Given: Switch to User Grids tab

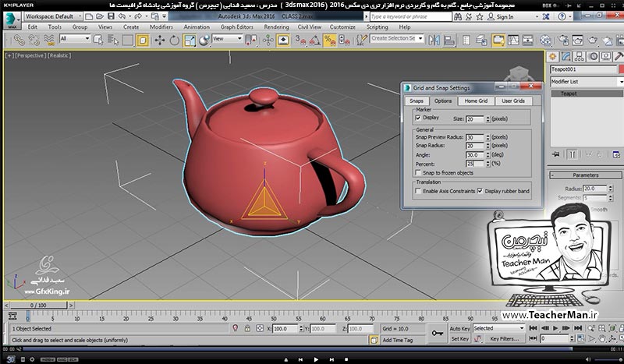Looking at the screenshot, I should tap(513, 101).
